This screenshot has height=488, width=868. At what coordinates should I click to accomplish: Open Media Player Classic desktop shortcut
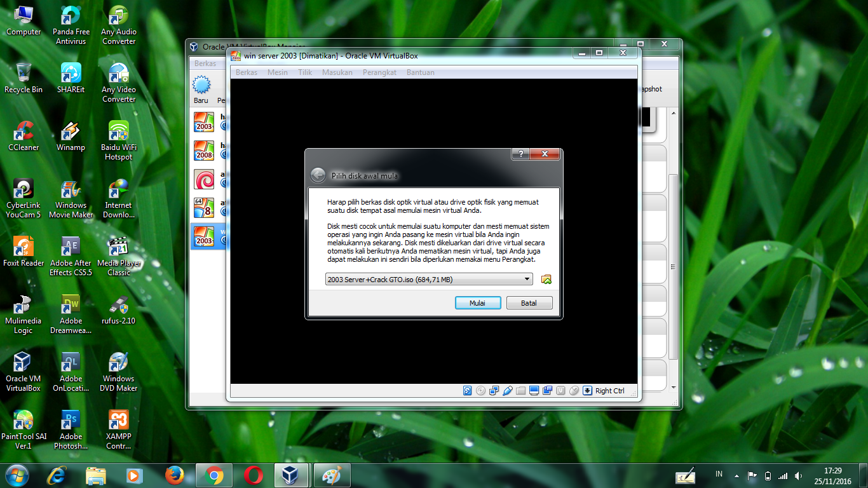coord(119,256)
